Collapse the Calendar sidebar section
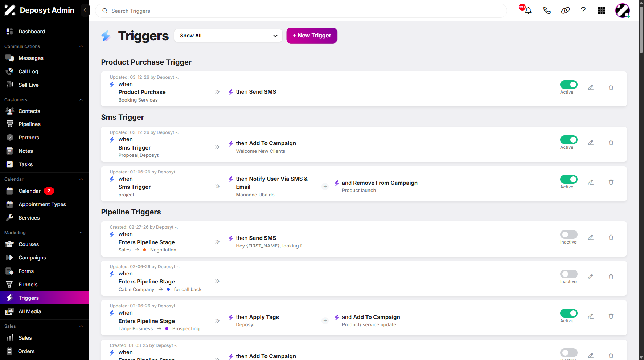Screen dimensions: 644x360 (81, 179)
